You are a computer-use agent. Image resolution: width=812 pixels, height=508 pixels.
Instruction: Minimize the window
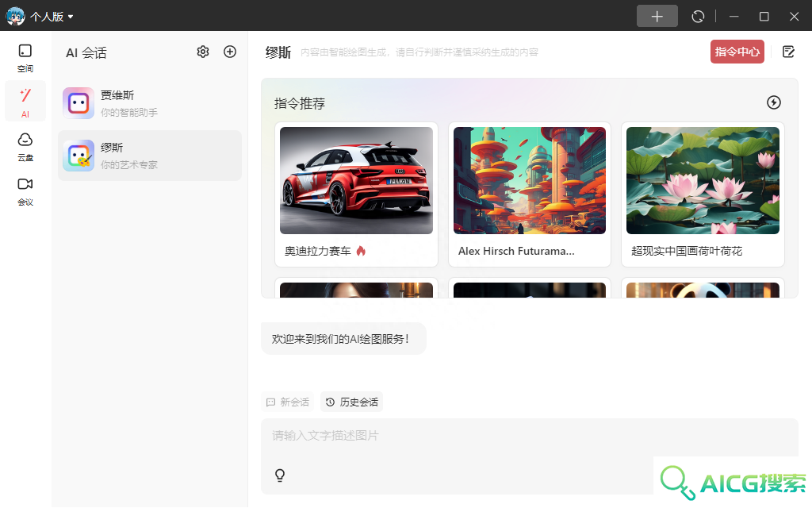click(733, 17)
